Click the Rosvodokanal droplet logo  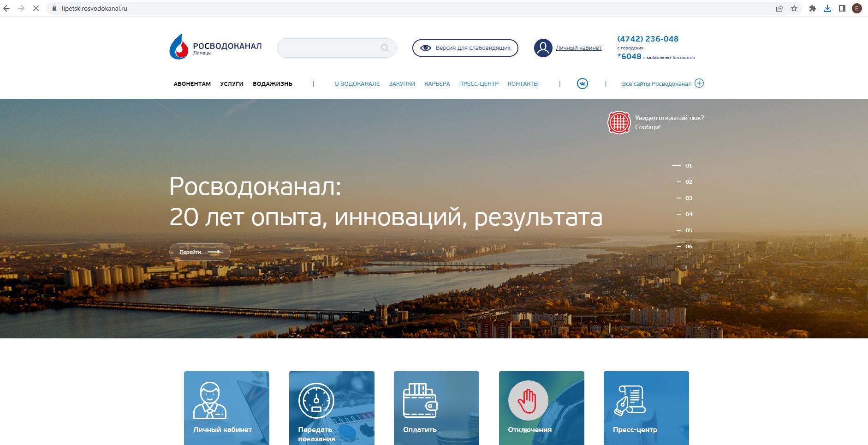coord(179,47)
